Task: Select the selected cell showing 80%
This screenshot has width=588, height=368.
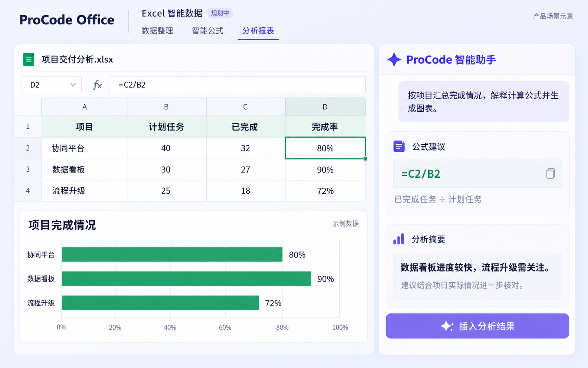Action: pos(325,148)
